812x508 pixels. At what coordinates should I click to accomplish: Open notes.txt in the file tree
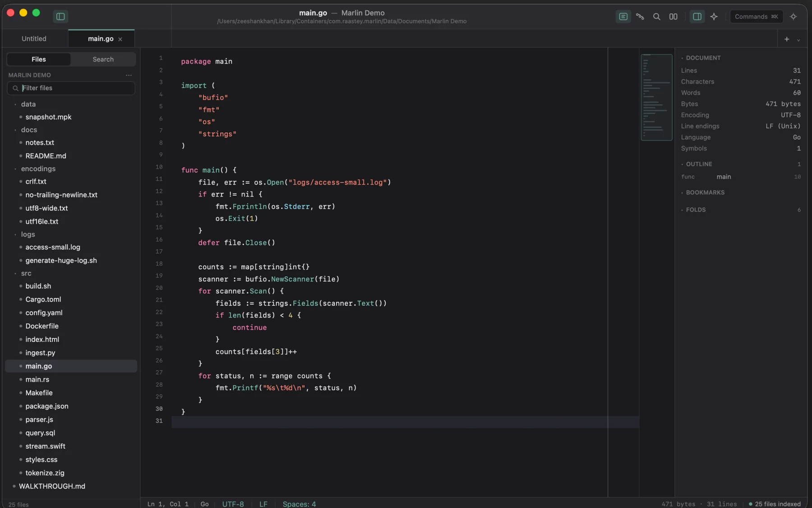click(40, 143)
